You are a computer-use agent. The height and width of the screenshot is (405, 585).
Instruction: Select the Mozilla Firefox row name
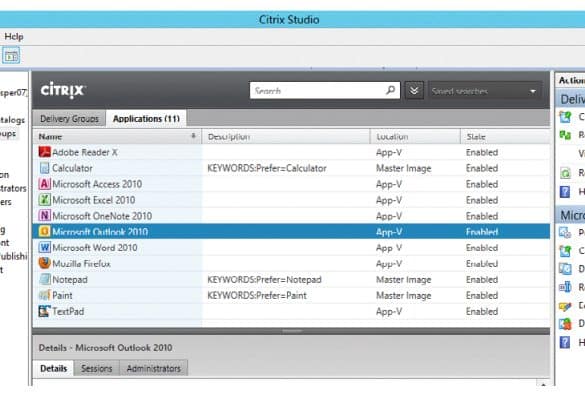81,264
